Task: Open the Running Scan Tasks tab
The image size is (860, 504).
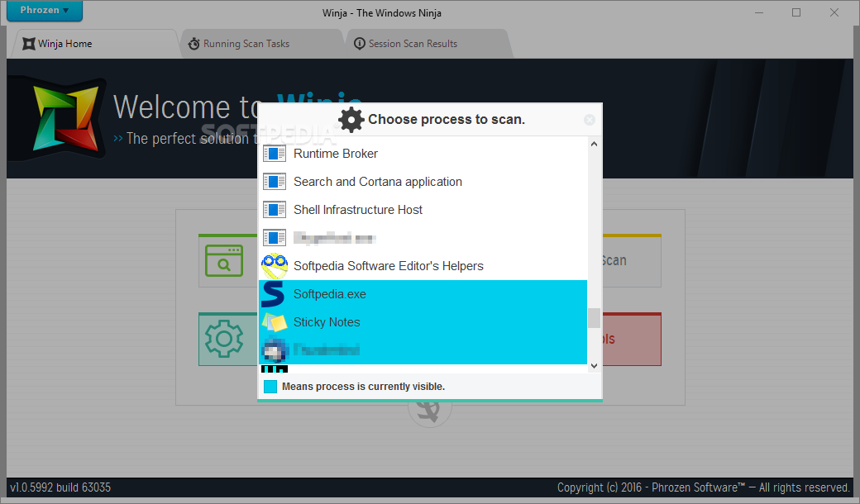Action: click(x=262, y=44)
